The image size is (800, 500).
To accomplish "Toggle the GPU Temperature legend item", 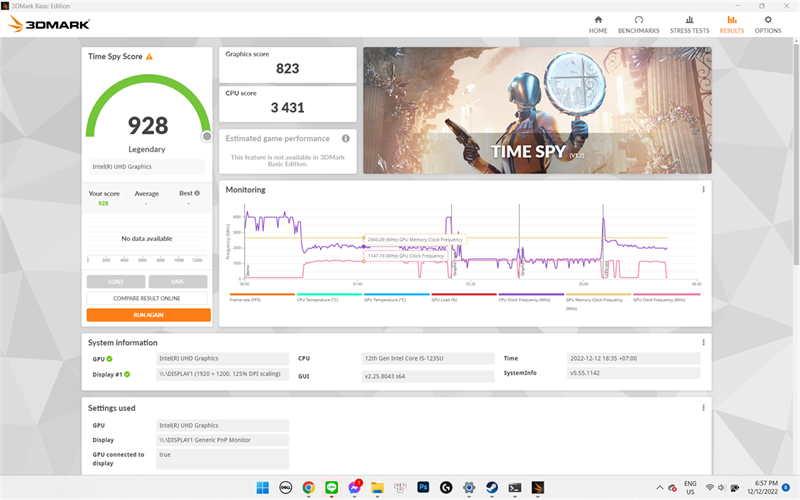I will pos(396,297).
